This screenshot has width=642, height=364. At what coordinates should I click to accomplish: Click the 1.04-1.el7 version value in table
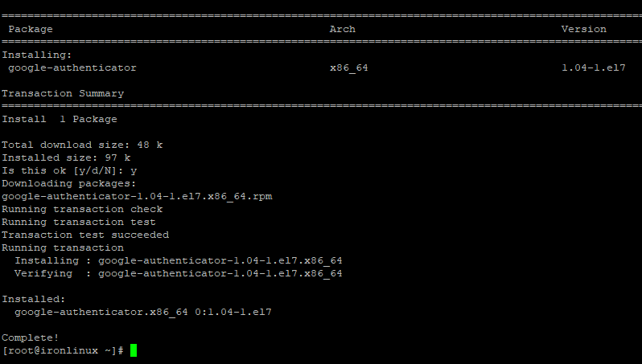(x=593, y=67)
